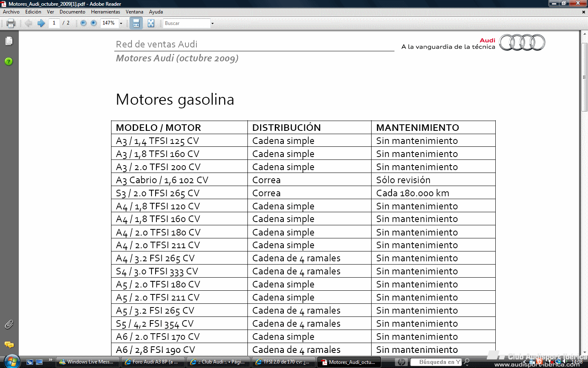Switch to Club Audi taskbar window
Screen dimensions: 588x368
coord(218,362)
